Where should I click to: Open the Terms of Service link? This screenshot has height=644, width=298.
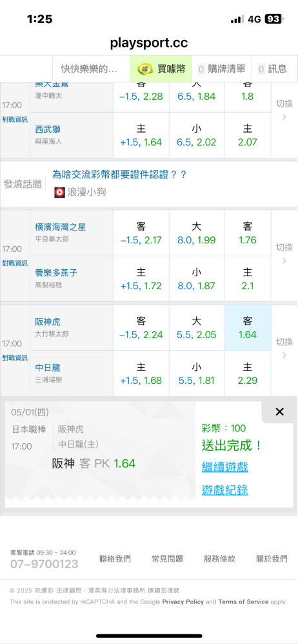[x=243, y=601]
